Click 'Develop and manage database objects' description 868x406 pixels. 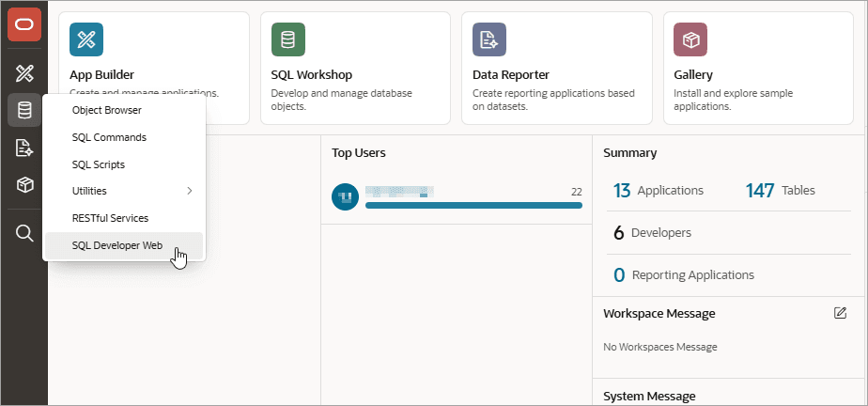coord(342,100)
